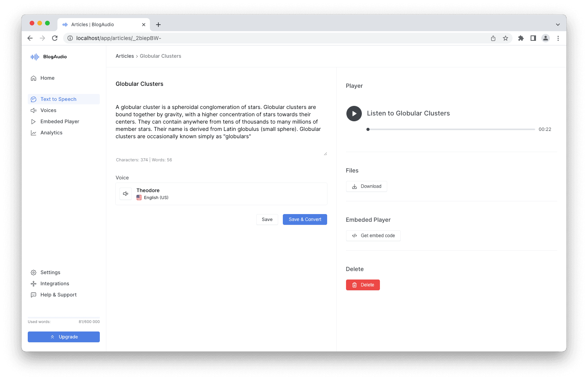588x380 pixels.
Task: Go to Home in the sidebar
Action: click(x=47, y=78)
